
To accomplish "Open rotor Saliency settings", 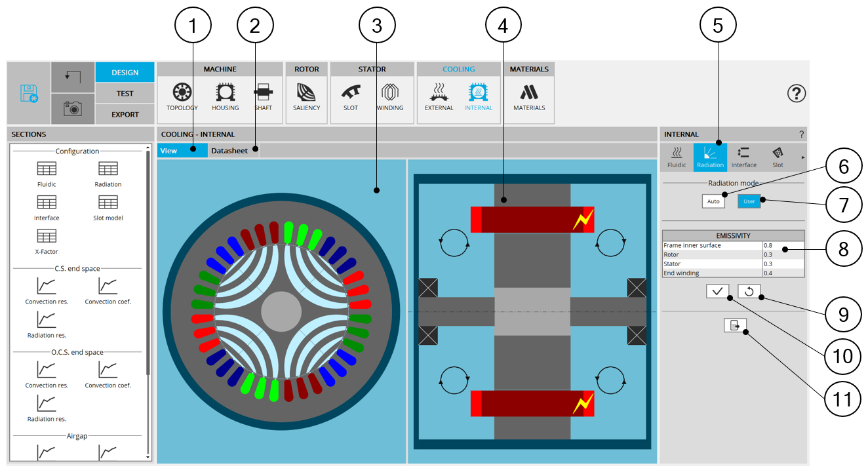I will point(306,97).
